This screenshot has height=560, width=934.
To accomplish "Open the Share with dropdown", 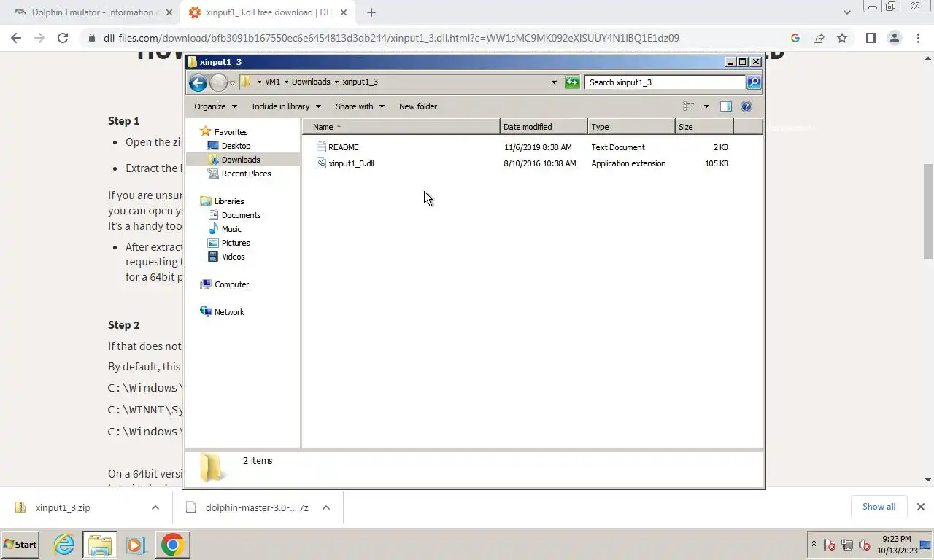I will [x=360, y=106].
